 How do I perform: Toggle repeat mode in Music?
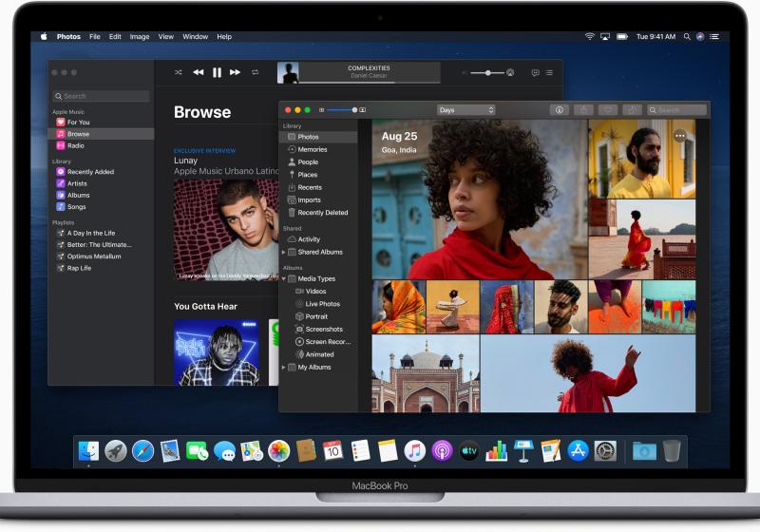[254, 72]
